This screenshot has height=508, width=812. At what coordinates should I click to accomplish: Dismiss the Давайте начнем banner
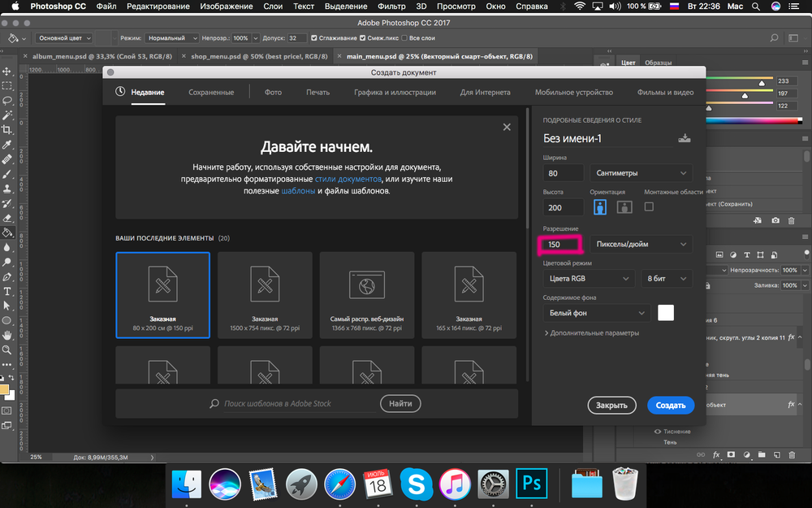point(507,127)
